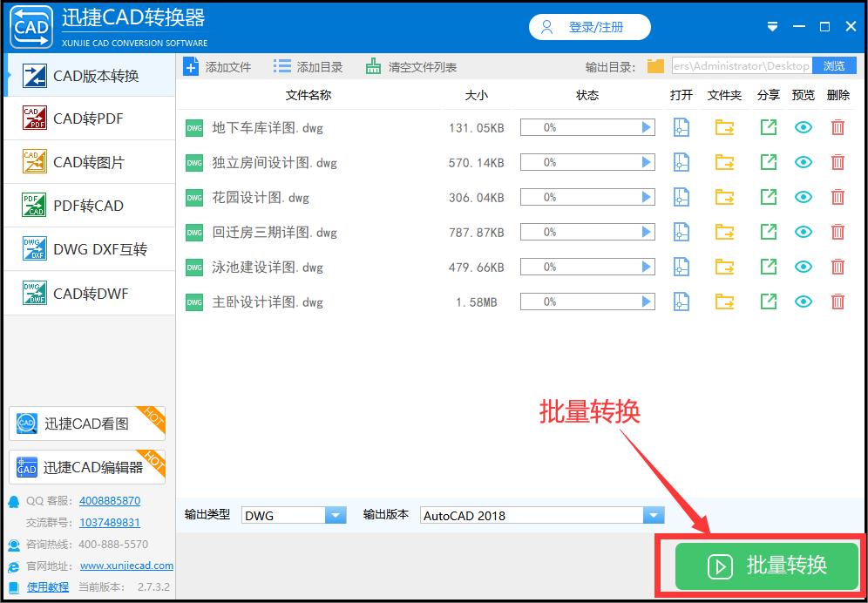Delete 主卧设计详图.dwg from the list
Image resolution: width=868 pixels, height=603 pixels.
[x=837, y=301]
